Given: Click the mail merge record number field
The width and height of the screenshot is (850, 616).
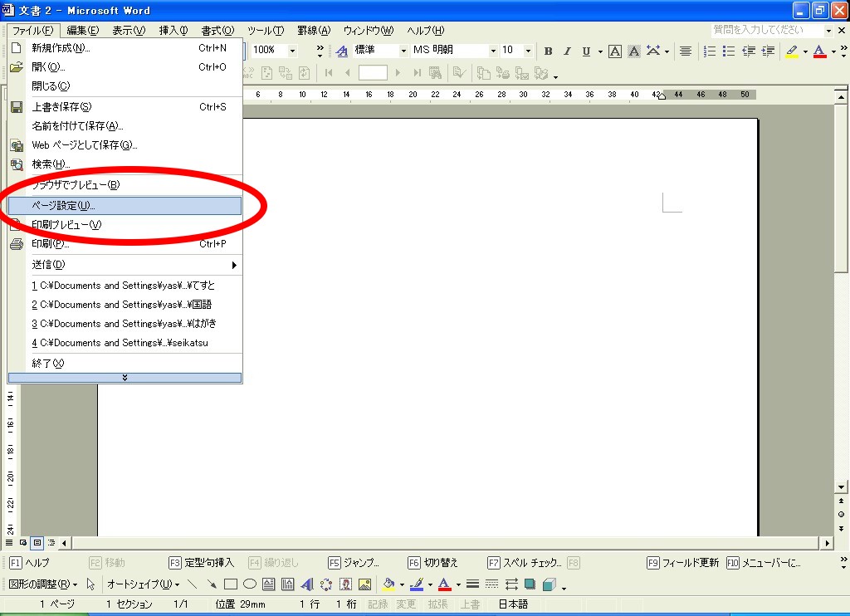Looking at the screenshot, I should pyautogui.click(x=373, y=72).
